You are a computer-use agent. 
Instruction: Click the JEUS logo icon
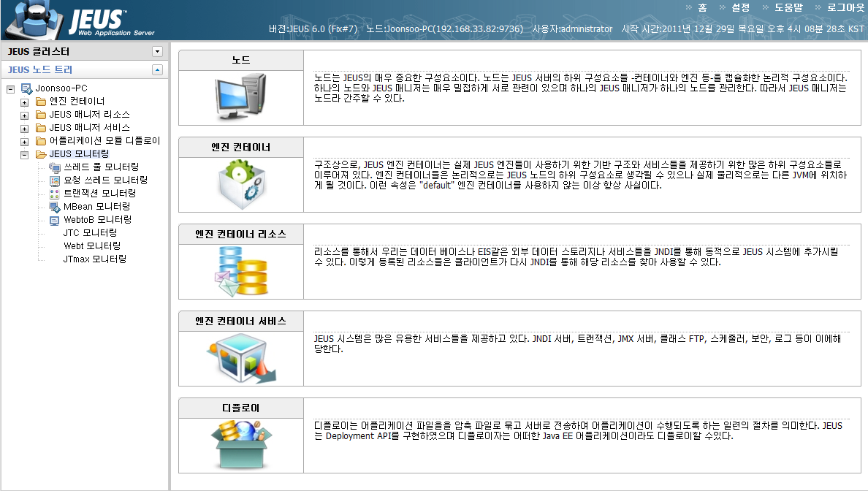pyautogui.click(x=33, y=19)
